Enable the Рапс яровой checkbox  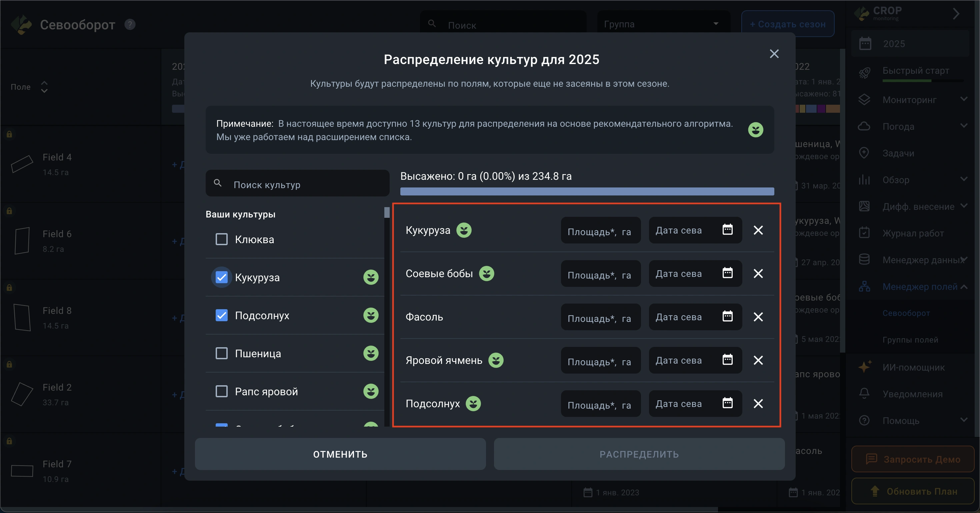[x=221, y=391]
